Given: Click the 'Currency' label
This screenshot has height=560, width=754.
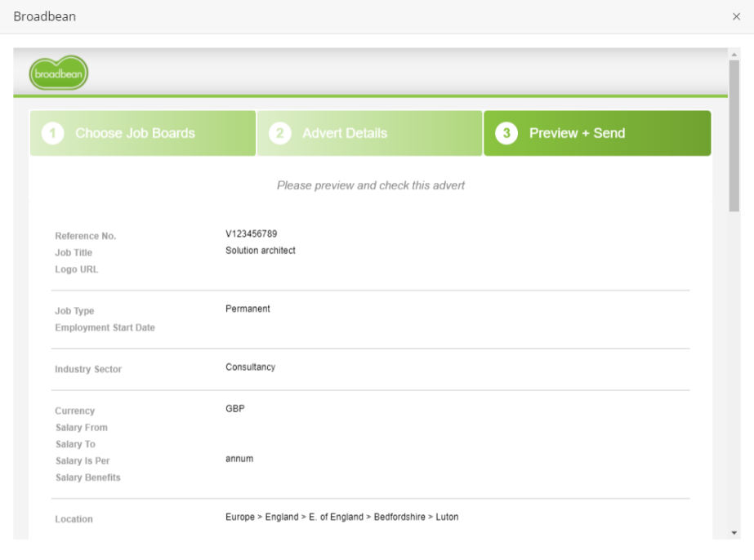Looking at the screenshot, I should tap(75, 411).
